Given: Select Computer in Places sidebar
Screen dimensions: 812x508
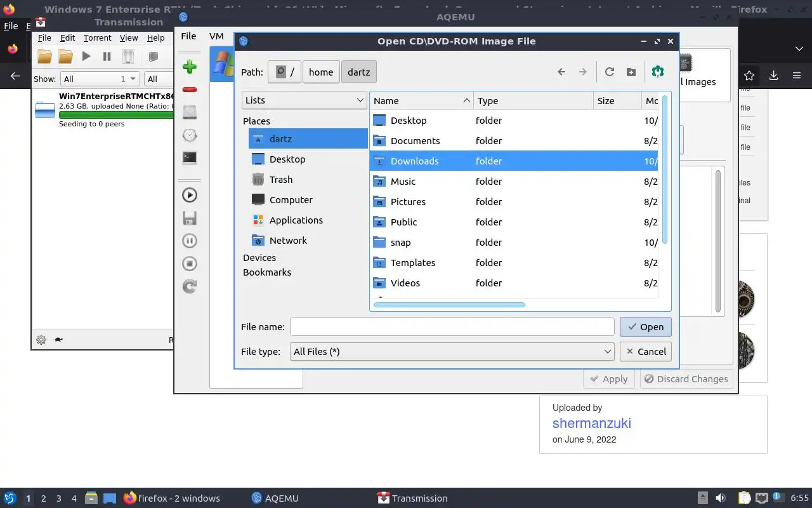Looking at the screenshot, I should [x=308, y=199].
